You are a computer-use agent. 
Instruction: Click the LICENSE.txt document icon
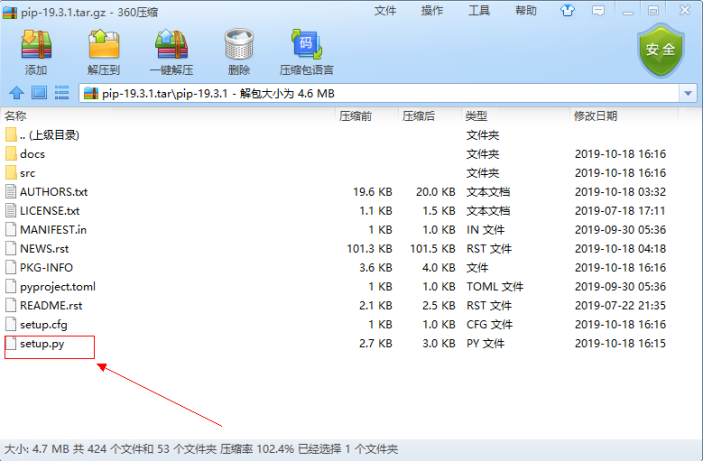coord(11,211)
